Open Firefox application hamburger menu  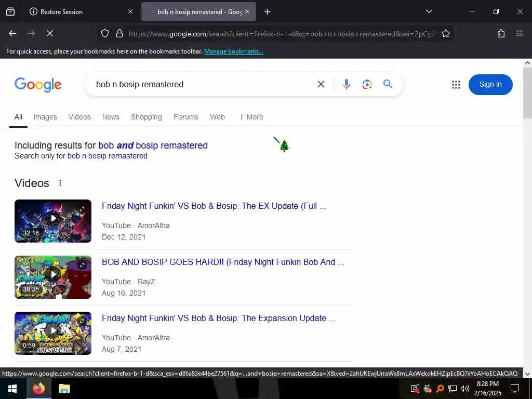point(519,33)
